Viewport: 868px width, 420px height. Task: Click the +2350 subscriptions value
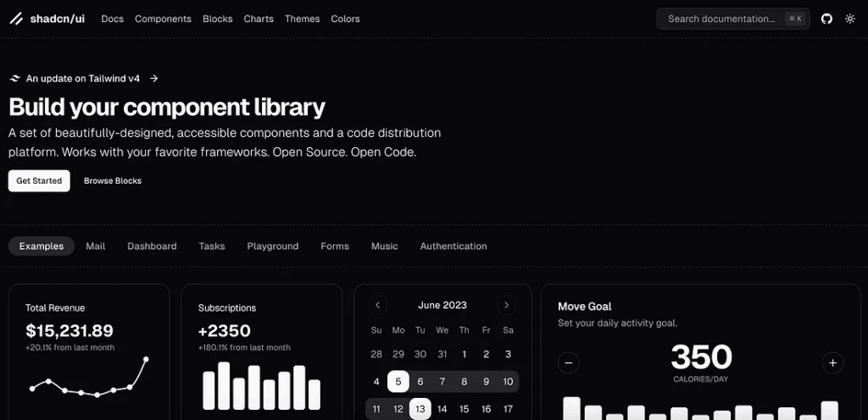224,331
